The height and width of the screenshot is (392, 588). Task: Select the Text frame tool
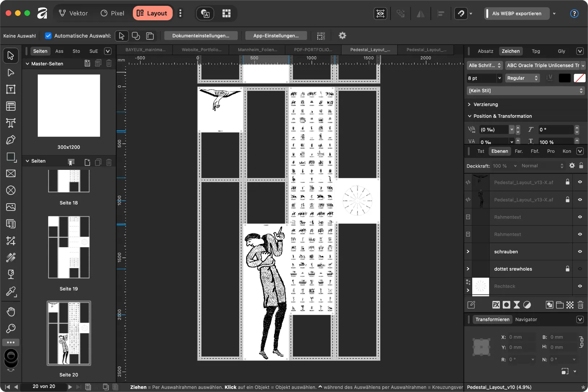point(11,89)
